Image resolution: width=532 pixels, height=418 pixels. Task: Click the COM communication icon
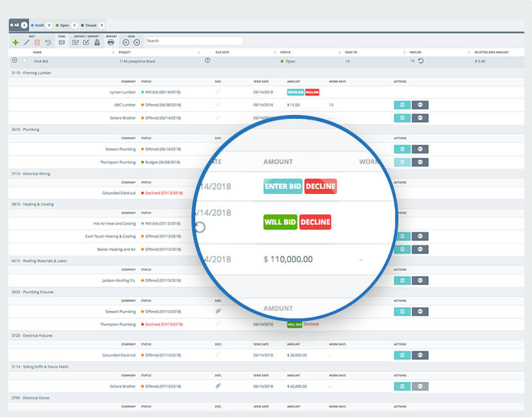(x=61, y=42)
